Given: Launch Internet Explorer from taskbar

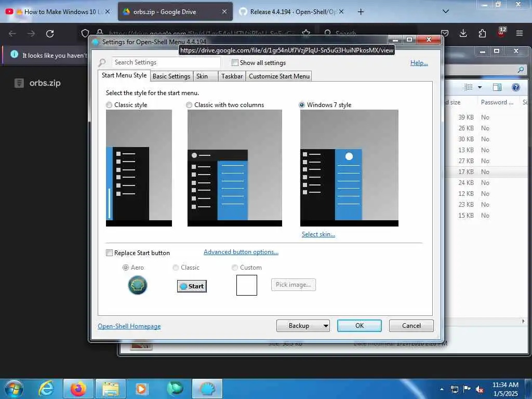Looking at the screenshot, I should [46, 389].
